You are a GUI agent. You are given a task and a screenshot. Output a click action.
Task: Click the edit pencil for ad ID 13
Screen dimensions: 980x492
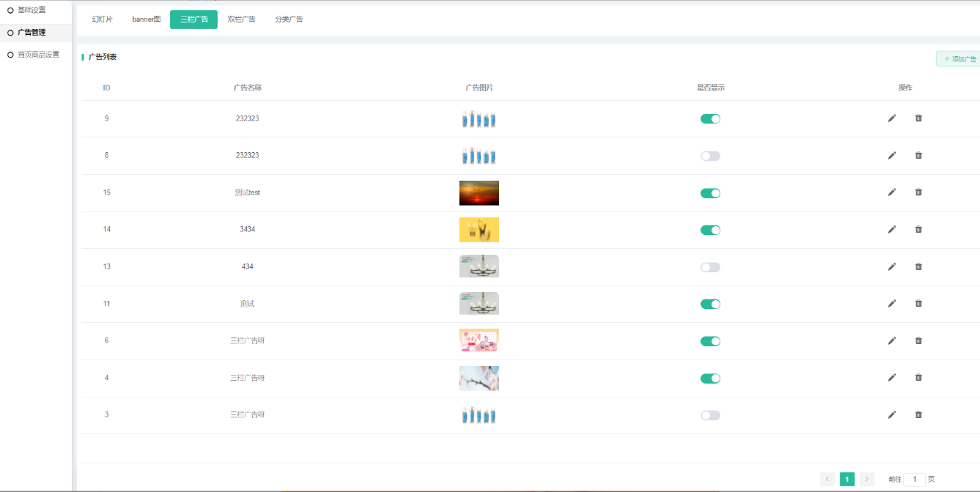click(x=892, y=267)
